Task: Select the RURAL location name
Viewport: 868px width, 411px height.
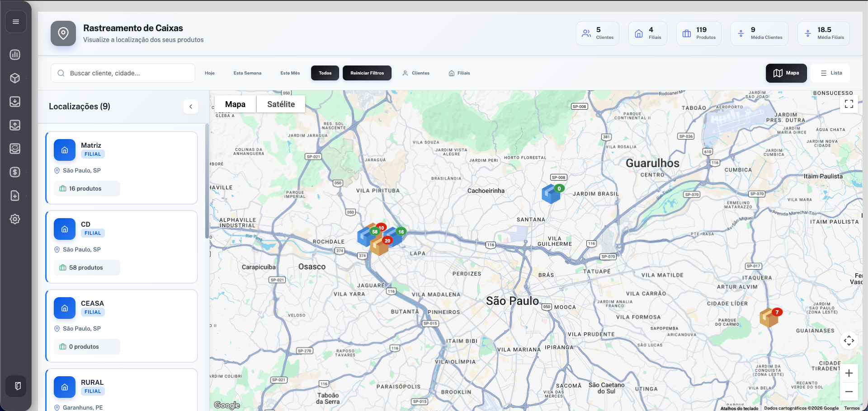Action: 92,383
